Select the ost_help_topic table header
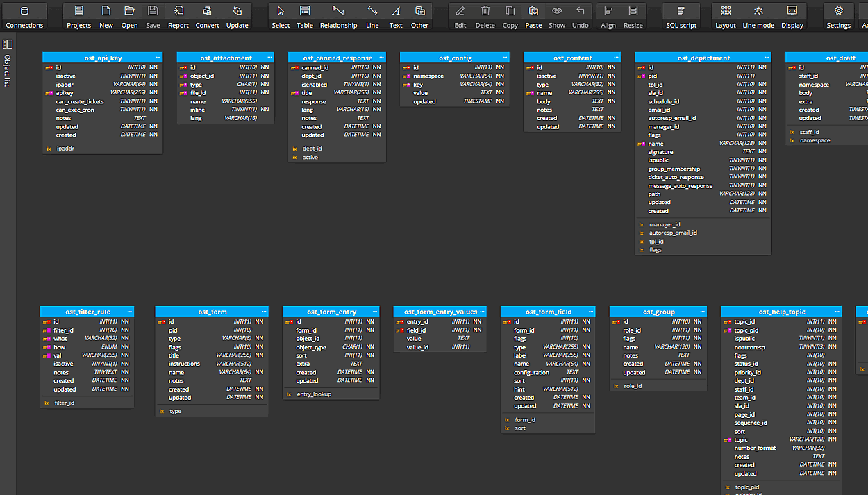This screenshot has height=495, width=868. [x=781, y=312]
